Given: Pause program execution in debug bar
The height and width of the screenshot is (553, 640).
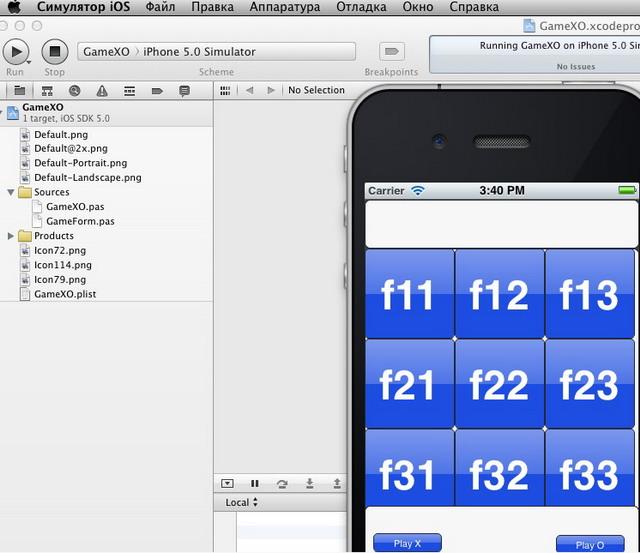Looking at the screenshot, I should 254,483.
